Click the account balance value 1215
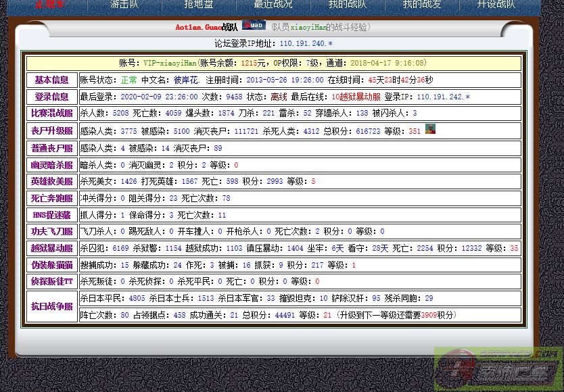The height and width of the screenshot is (392, 564). coord(249,63)
